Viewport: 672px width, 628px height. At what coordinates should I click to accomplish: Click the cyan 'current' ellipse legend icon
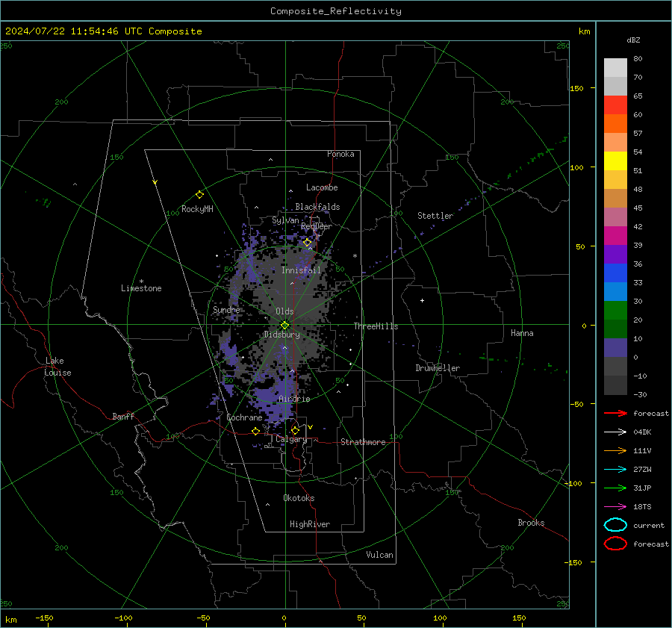pyautogui.click(x=615, y=525)
